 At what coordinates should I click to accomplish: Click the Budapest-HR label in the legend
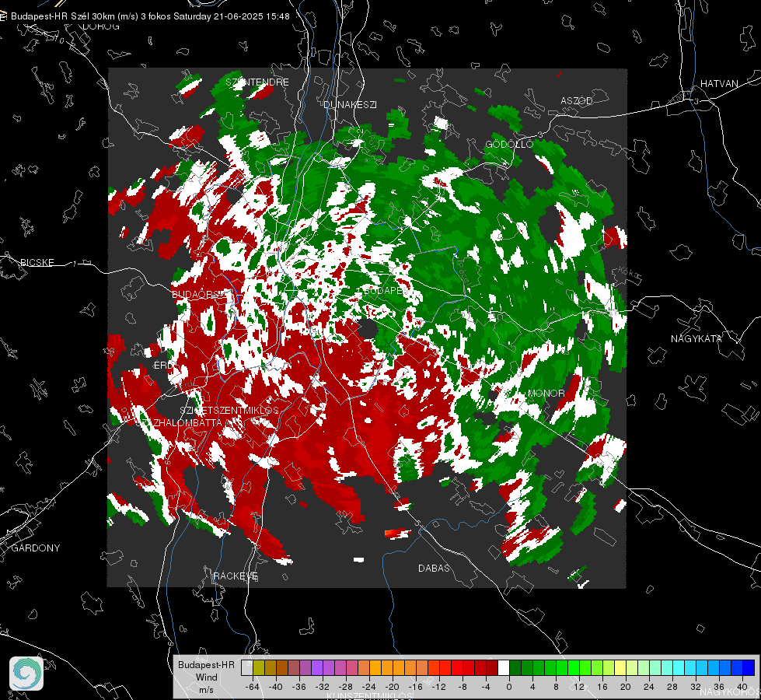tap(206, 664)
